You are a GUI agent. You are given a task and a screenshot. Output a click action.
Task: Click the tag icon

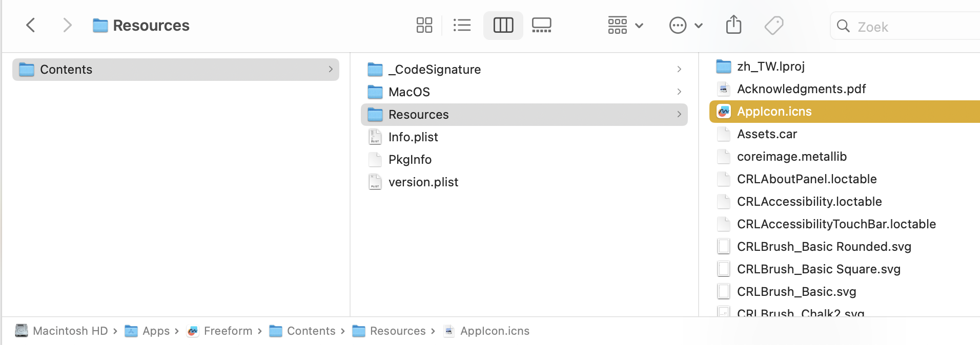pyautogui.click(x=773, y=25)
